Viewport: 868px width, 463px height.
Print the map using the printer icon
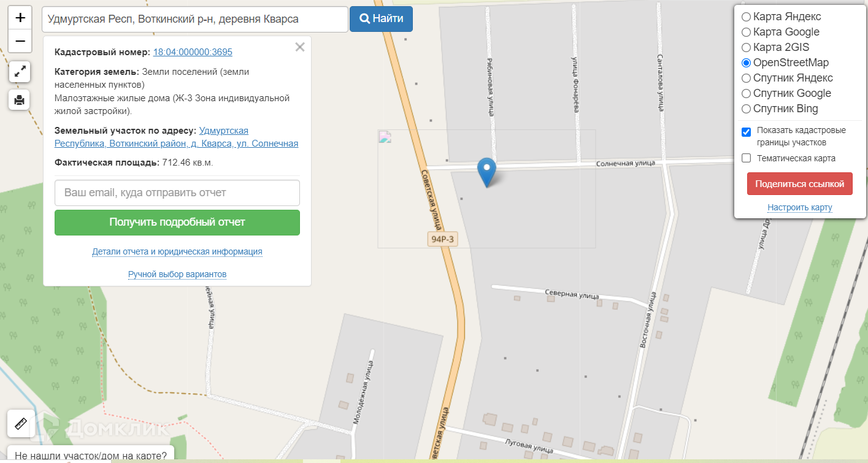tap(20, 99)
